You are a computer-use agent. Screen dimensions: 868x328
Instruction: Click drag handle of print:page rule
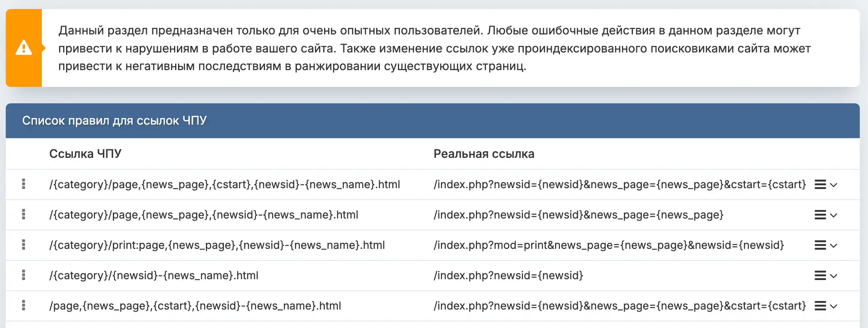[23, 245]
